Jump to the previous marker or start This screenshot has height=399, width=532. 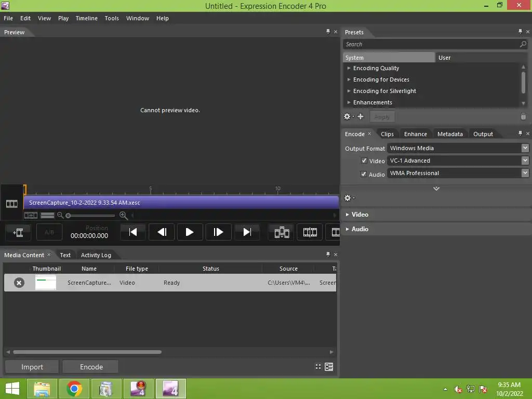point(133,232)
